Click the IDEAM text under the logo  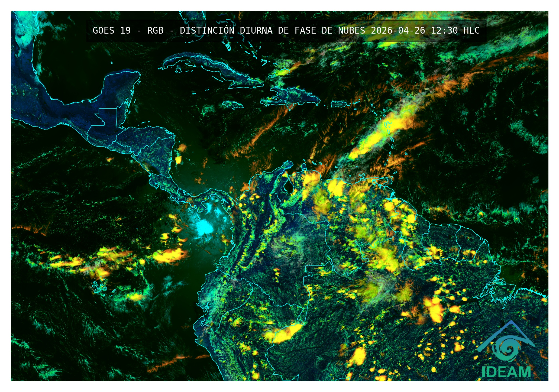click(x=506, y=372)
